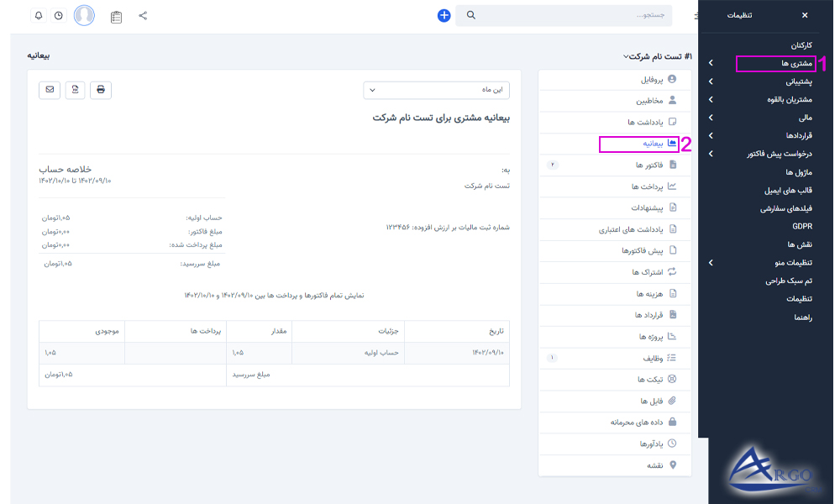
Task: Open the user profile avatar
Action: (84, 14)
